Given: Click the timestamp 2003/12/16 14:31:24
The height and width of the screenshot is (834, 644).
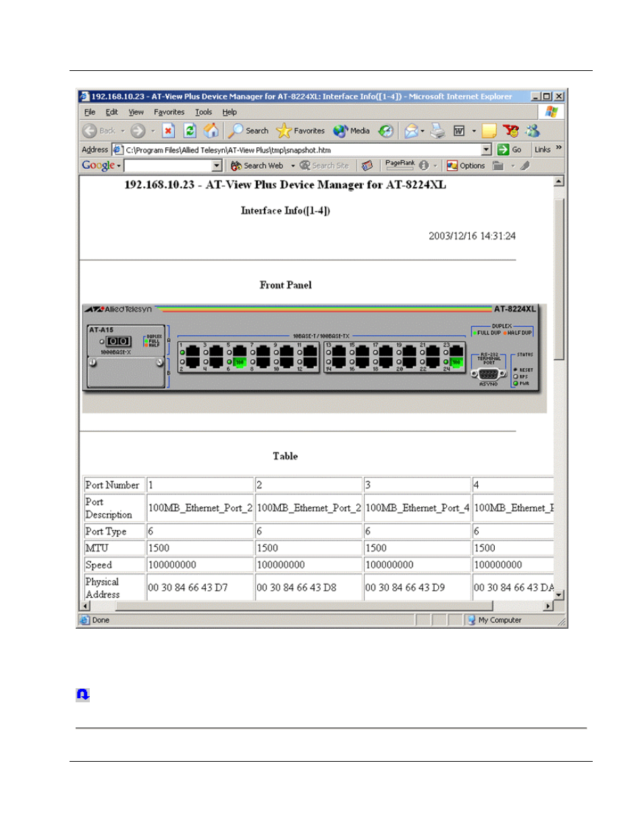Looking at the screenshot, I should (x=472, y=236).
